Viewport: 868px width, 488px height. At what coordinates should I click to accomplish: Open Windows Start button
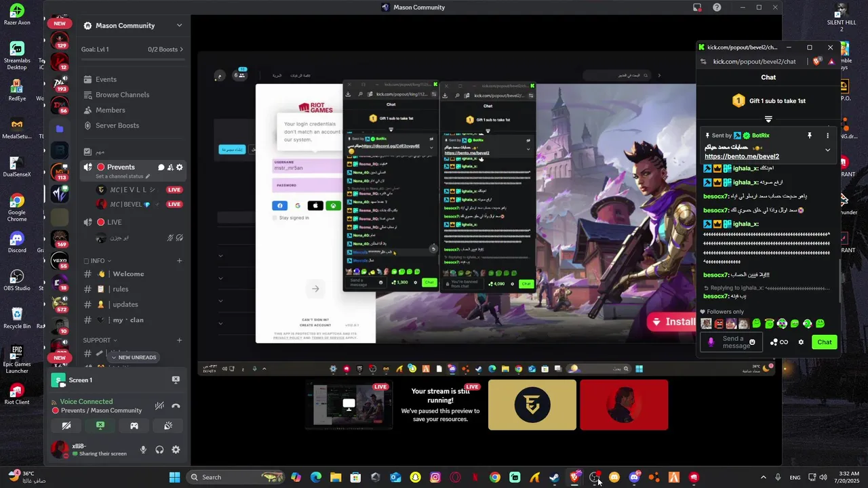pyautogui.click(x=174, y=477)
